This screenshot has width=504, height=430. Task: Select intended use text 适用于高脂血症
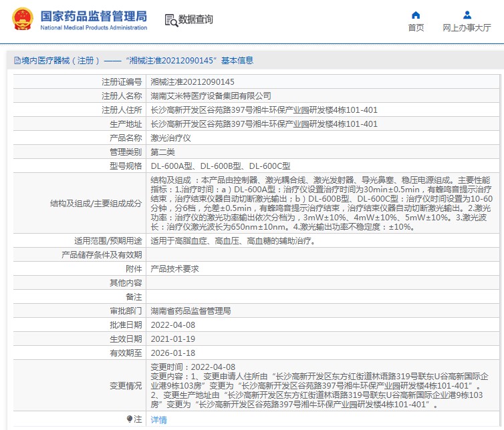pyautogui.click(x=233, y=241)
